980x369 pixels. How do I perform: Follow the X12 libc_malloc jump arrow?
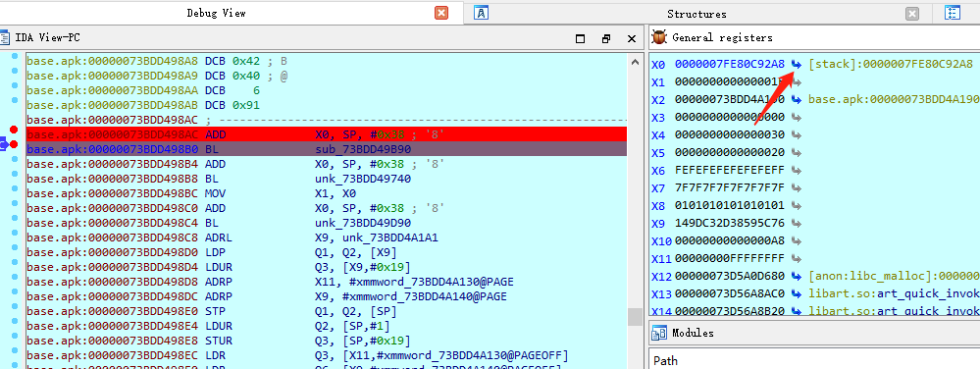tap(797, 276)
